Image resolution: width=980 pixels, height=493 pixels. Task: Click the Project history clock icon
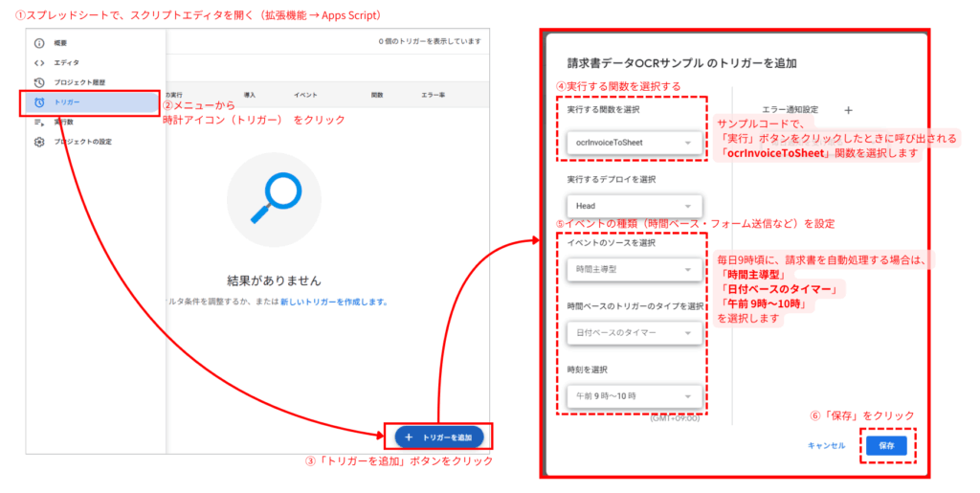tap(39, 82)
